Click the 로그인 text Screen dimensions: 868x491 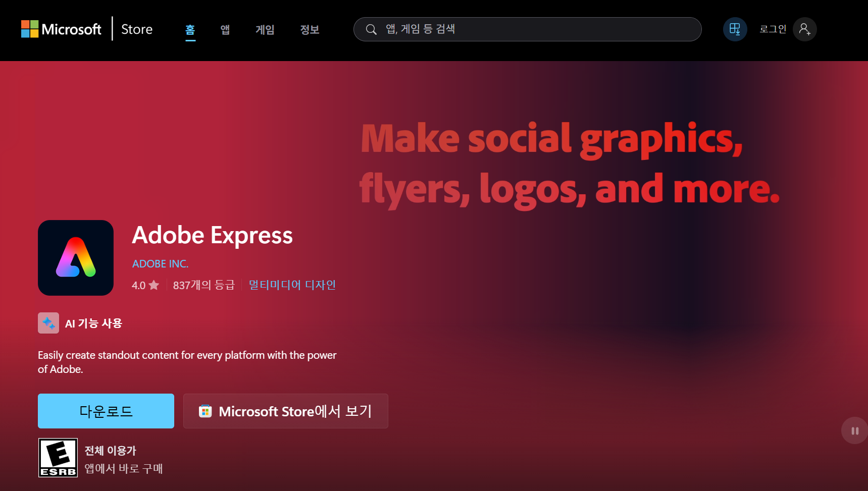(x=773, y=29)
